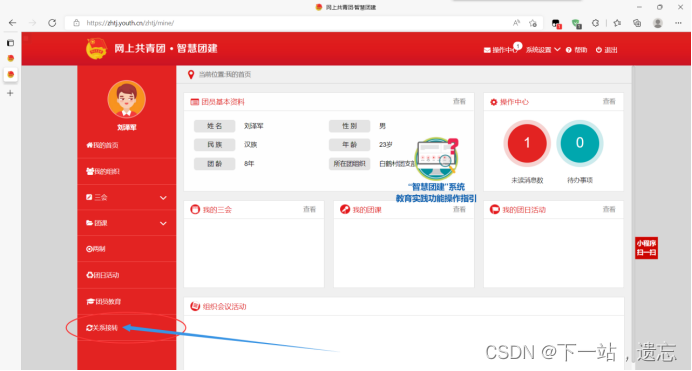692x371 pixels.
Task: Expand the 团课 sidebar chevron
Action: tap(163, 223)
